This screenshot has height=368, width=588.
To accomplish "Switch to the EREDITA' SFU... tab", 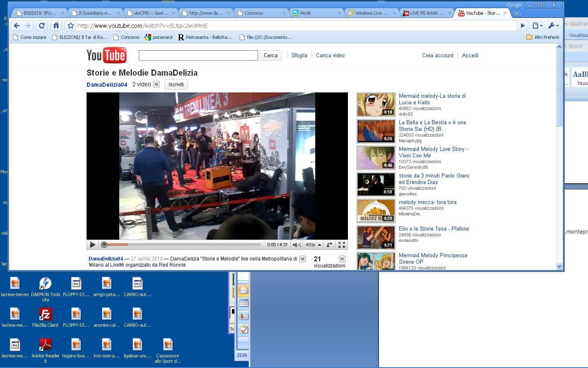I will coord(40,13).
